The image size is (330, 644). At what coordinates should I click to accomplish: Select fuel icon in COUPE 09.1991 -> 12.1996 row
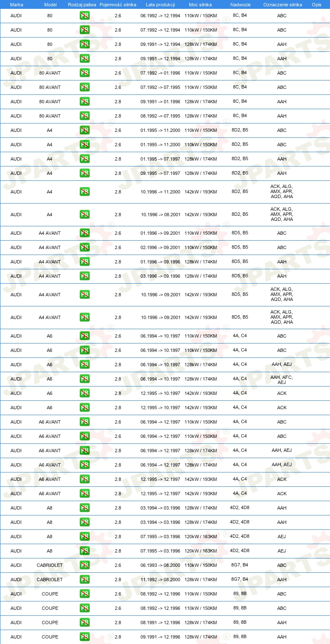84,637
